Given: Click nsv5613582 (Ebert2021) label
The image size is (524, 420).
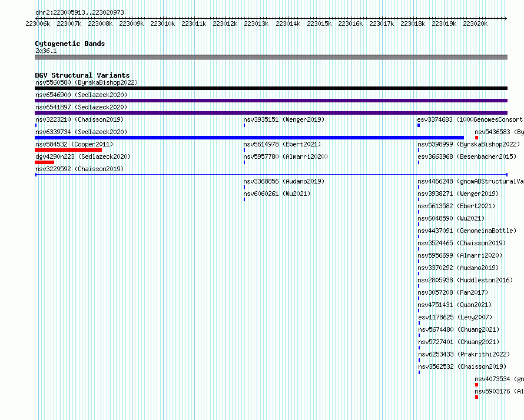Looking at the screenshot, I should click(456, 206).
